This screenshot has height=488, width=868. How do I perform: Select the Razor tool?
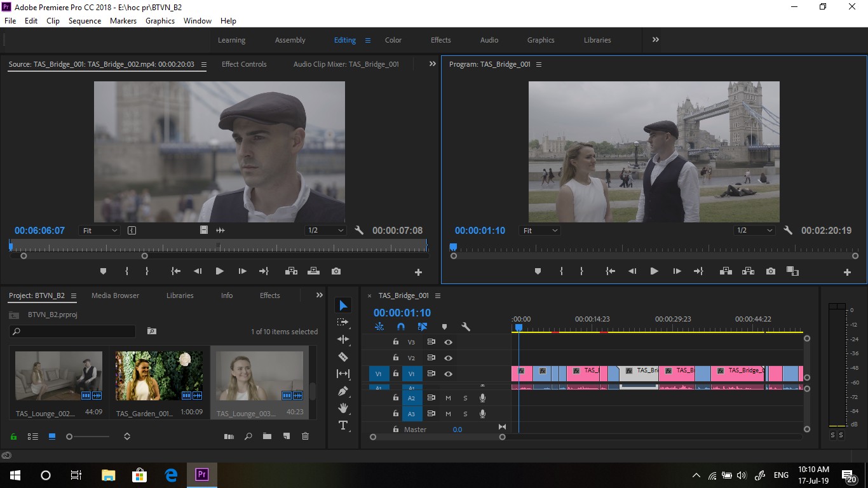coord(343,356)
